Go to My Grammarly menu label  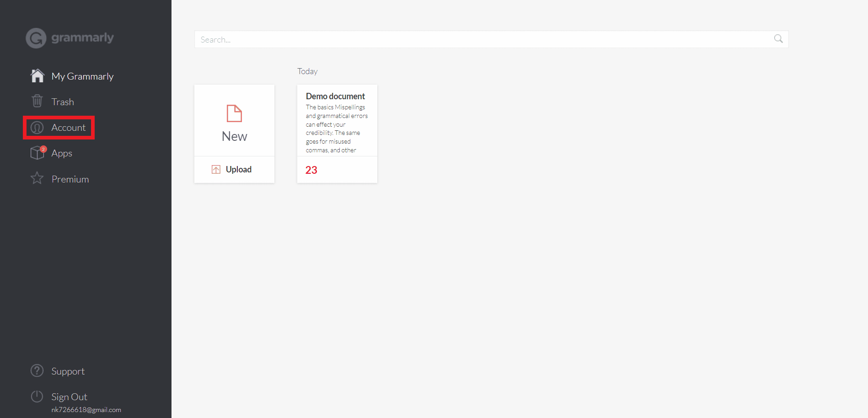(82, 76)
